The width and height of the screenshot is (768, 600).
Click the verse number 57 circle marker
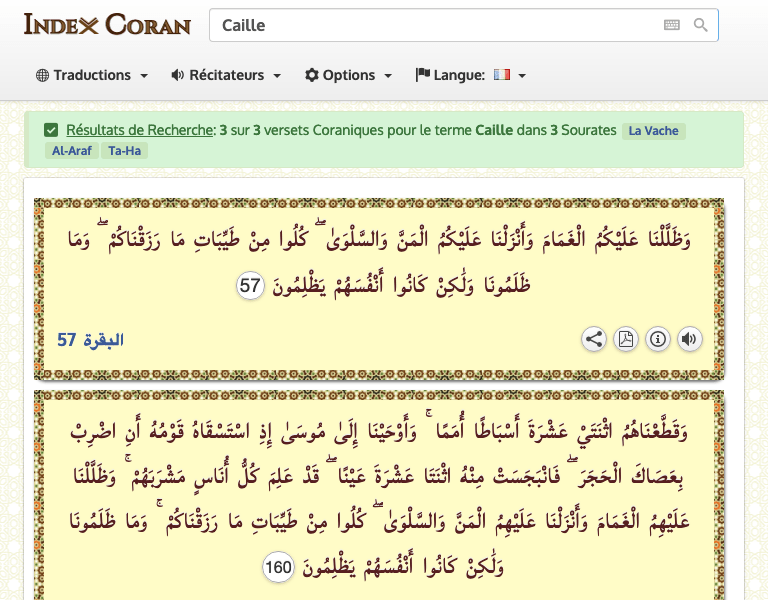pos(250,286)
